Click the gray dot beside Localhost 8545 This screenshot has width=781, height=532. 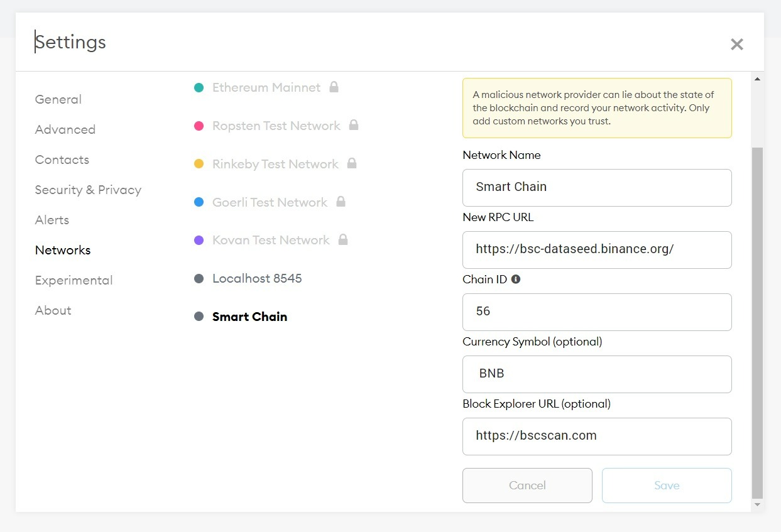pos(199,278)
